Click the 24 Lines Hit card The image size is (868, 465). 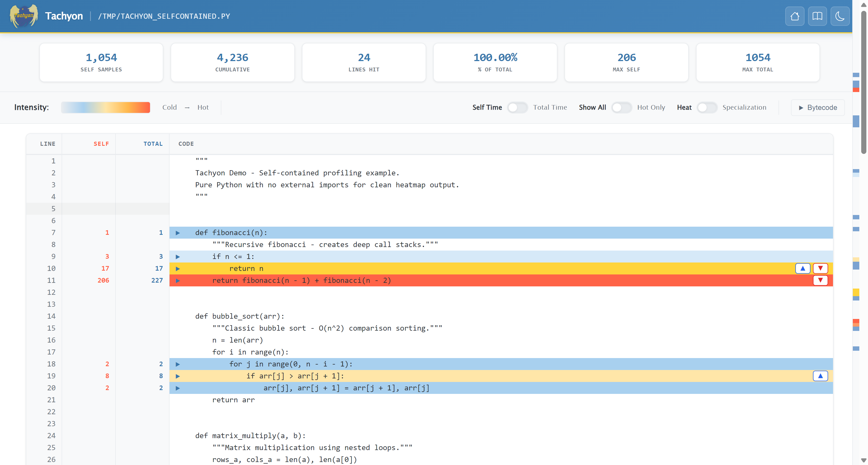364,62
